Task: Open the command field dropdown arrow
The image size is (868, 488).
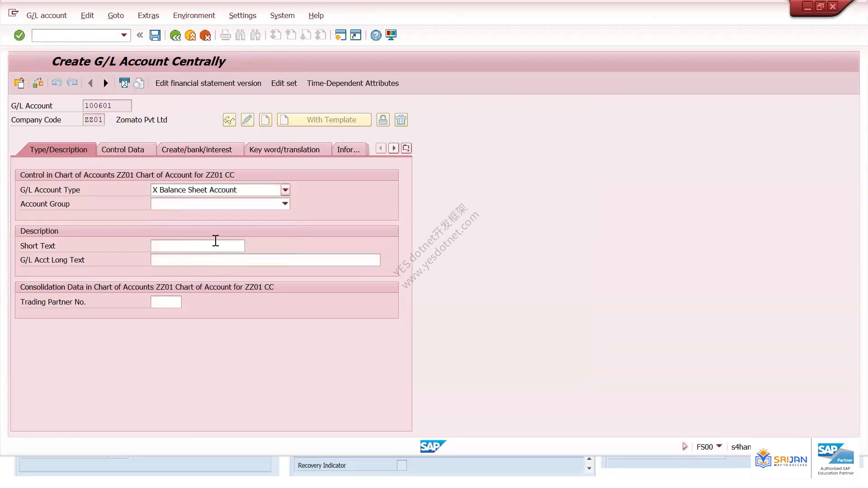Action: pos(124,35)
